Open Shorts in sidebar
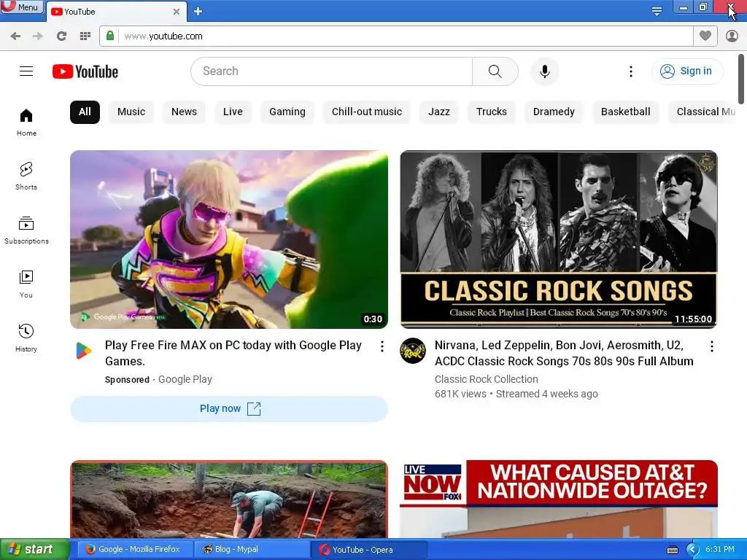 click(x=26, y=176)
